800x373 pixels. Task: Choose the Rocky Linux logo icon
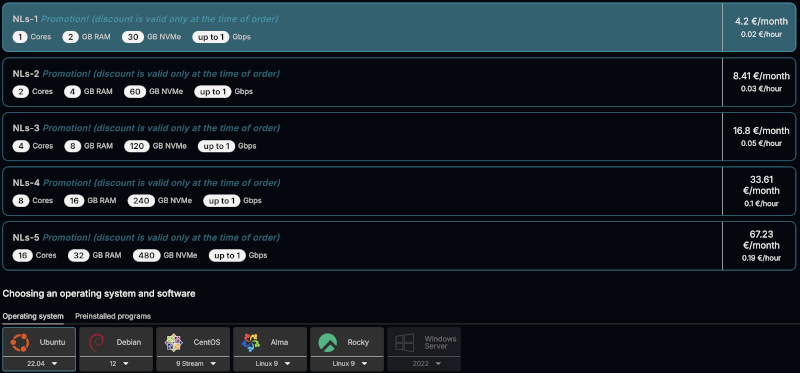[x=328, y=342]
